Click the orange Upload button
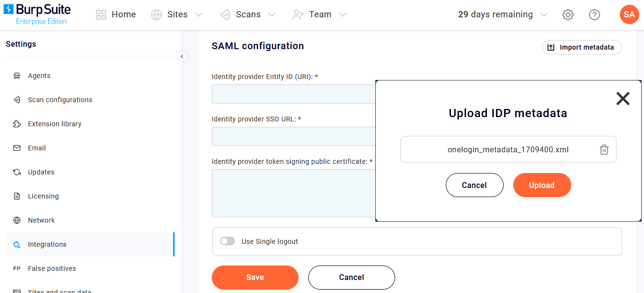Image resolution: width=644 pixels, height=293 pixels. (x=542, y=185)
